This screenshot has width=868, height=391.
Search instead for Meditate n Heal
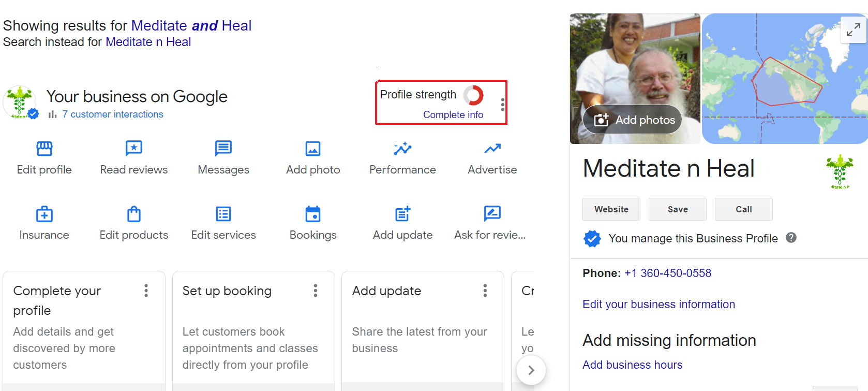(148, 42)
